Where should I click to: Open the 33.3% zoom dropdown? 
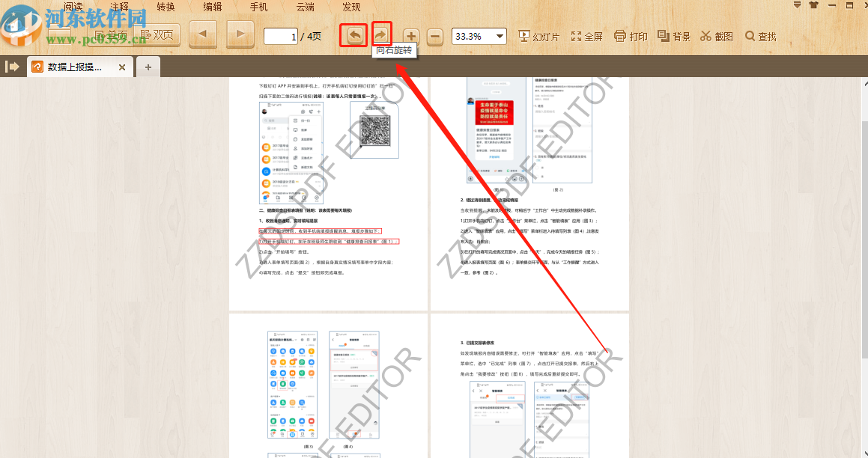pos(479,37)
